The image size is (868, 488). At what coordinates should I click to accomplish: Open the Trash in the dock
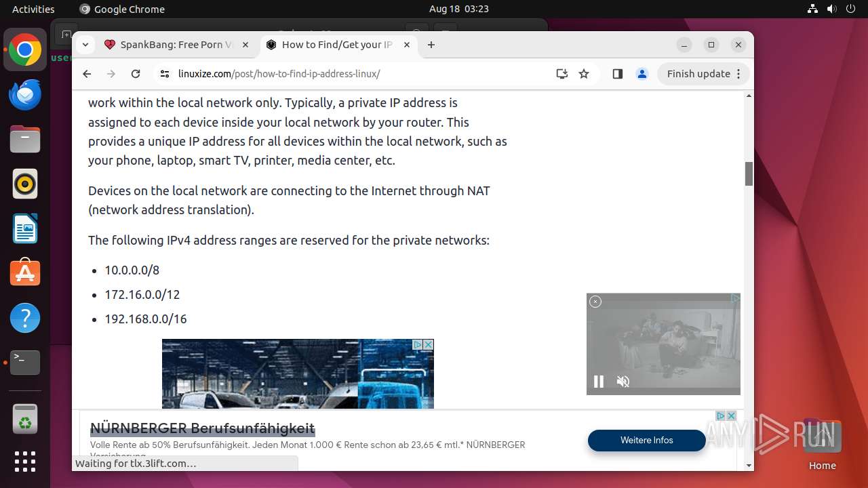point(25,419)
